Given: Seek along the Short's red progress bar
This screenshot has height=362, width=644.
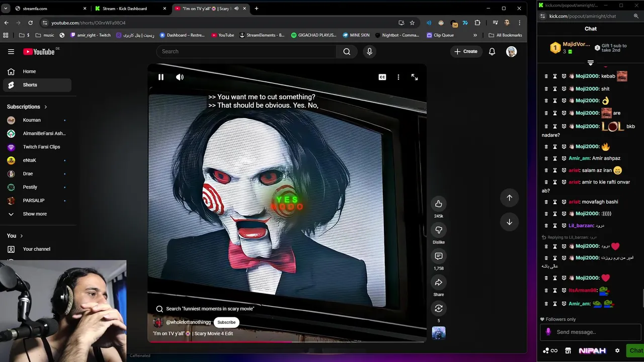Looking at the screenshot, I should (x=287, y=342).
